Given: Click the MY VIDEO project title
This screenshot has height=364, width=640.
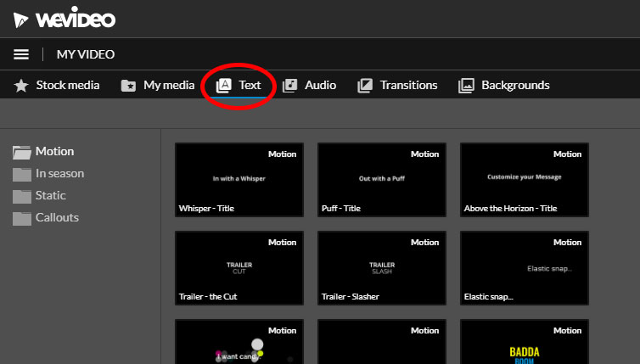Looking at the screenshot, I should click(x=86, y=54).
